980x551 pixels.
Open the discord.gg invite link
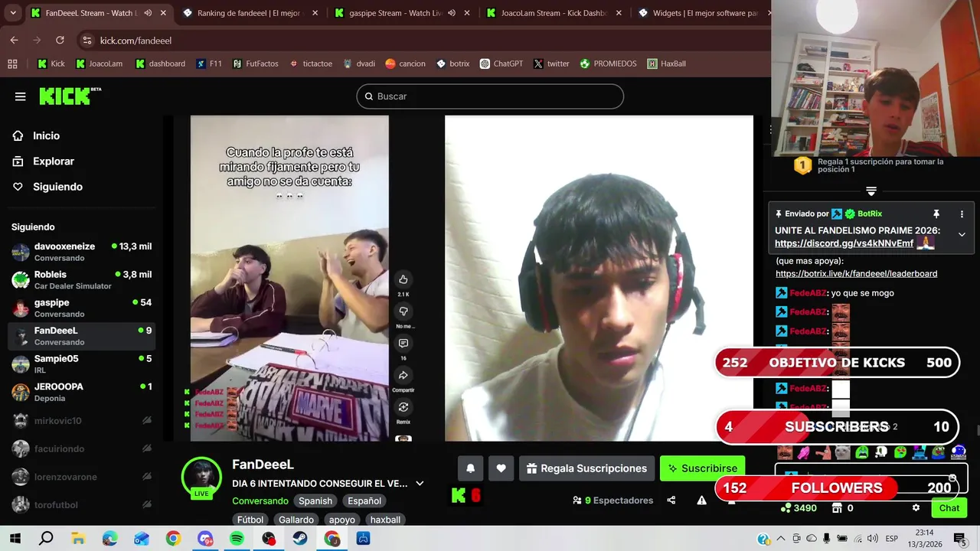point(844,243)
